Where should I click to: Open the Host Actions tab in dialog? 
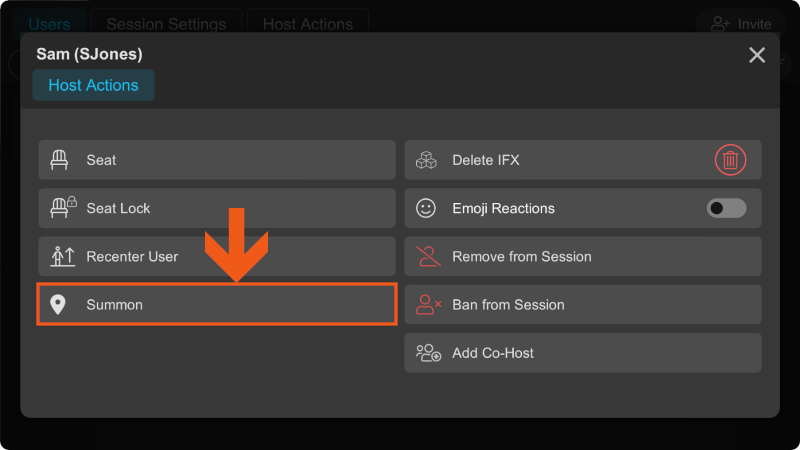click(x=93, y=85)
